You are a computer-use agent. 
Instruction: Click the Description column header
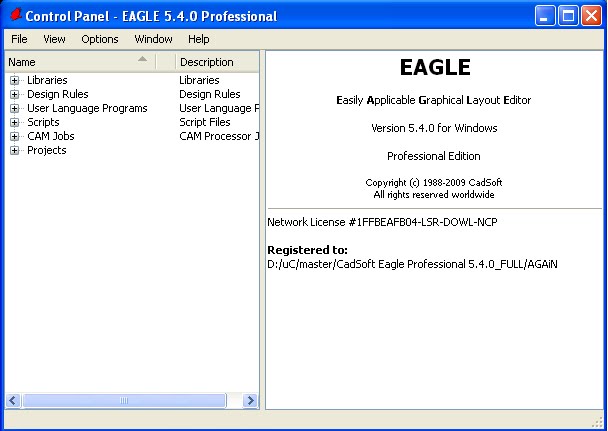tap(217, 62)
